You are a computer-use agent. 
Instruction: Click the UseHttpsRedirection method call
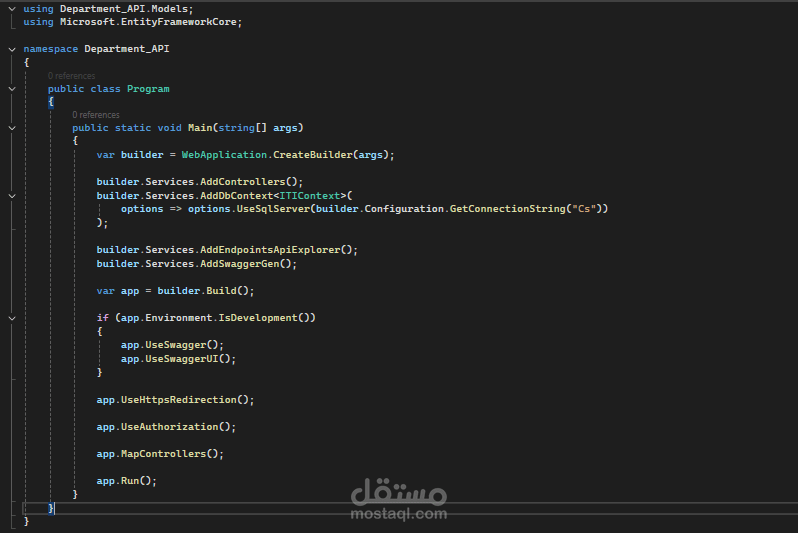(x=179, y=400)
